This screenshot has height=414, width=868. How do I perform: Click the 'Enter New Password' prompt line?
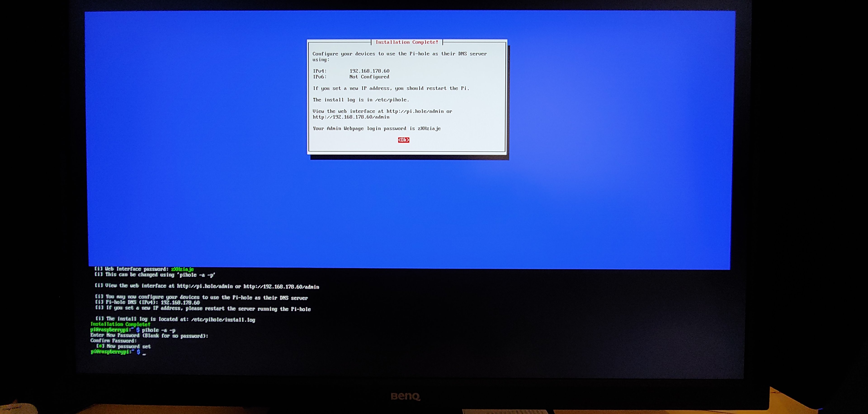149,336
